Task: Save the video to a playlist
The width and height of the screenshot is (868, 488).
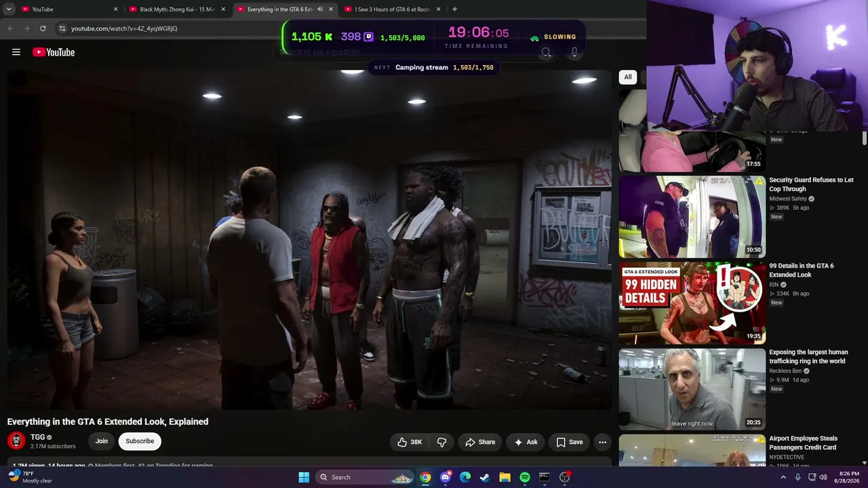Action: point(570,442)
